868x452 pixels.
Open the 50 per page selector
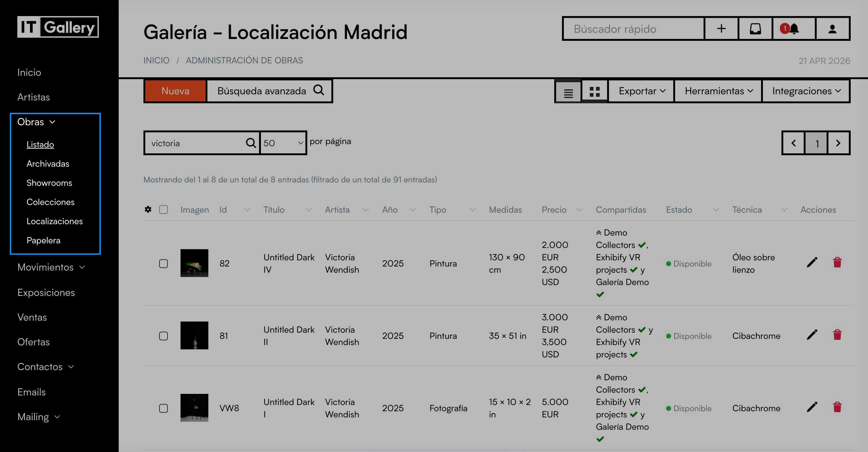pos(283,143)
